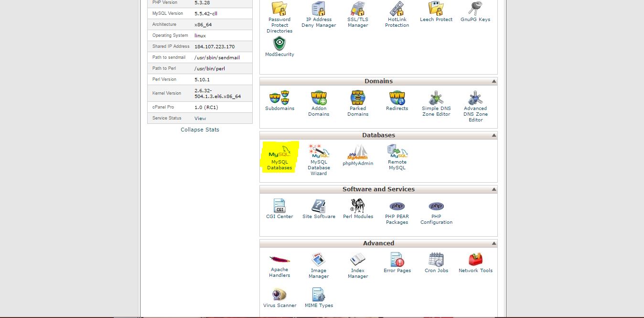Open the SSL/TLS Manager
The width and height of the screenshot is (644, 318).
pyautogui.click(x=358, y=14)
